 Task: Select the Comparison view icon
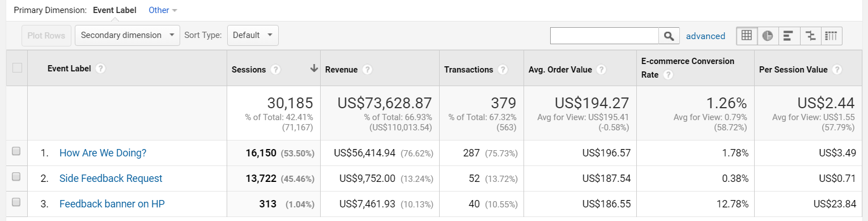(810, 36)
